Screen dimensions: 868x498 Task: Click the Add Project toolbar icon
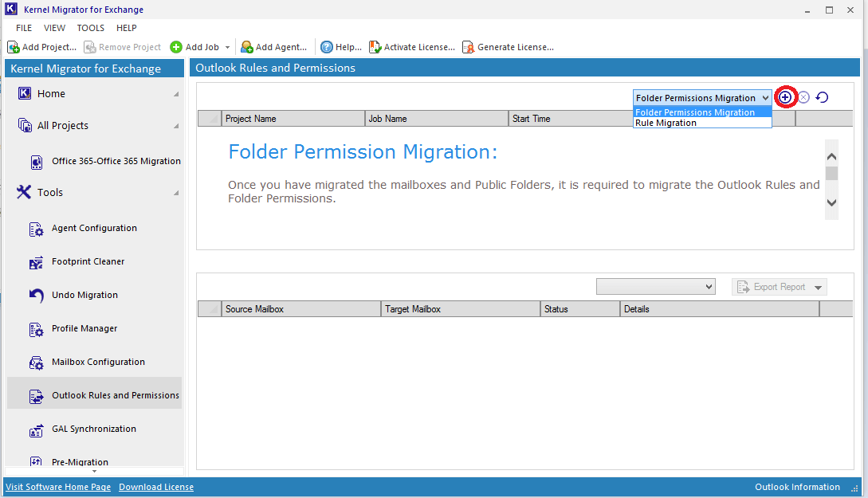(14, 47)
